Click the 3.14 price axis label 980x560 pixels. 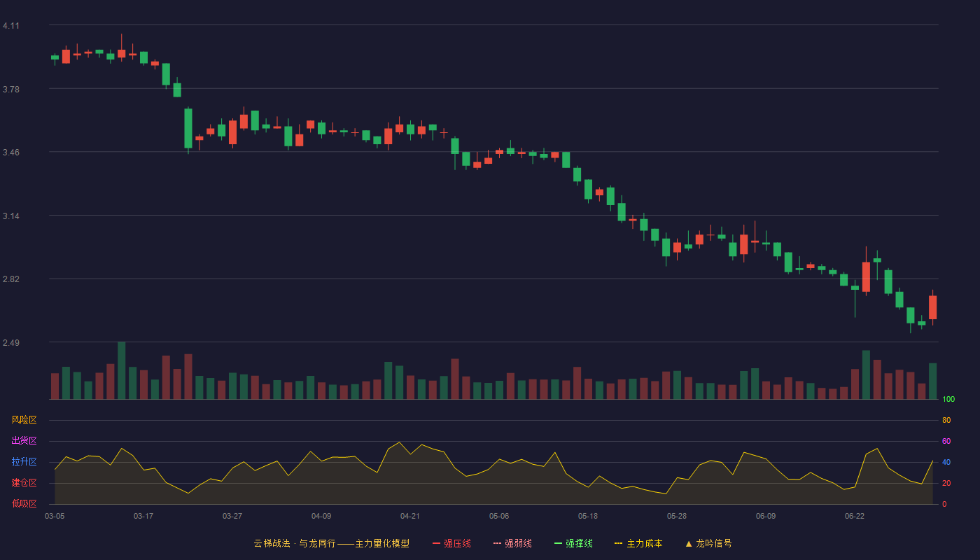11,216
